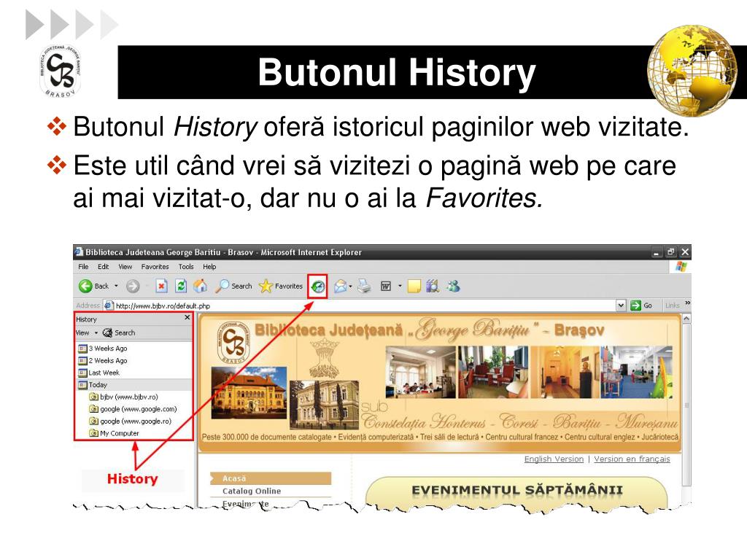The image size is (747, 560).
Task: Click the IE icon in the title bar
Action: [x=79, y=252]
